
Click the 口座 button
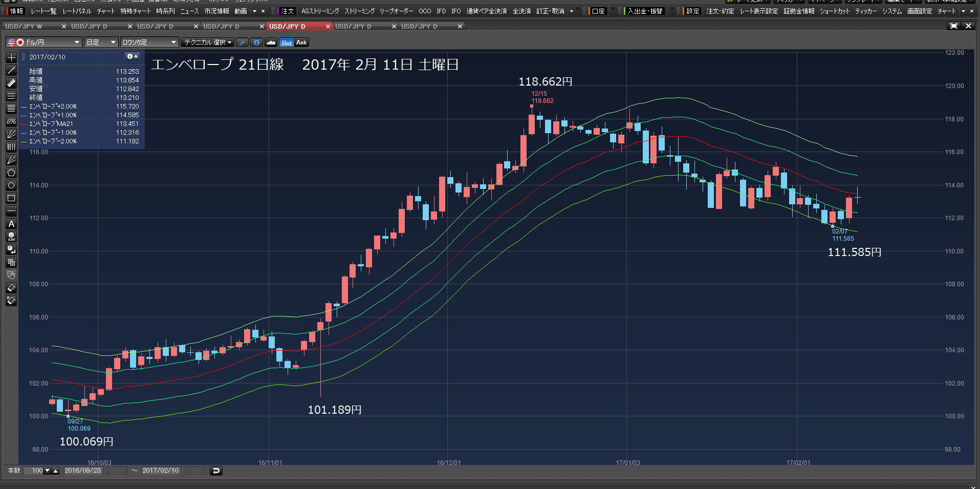(598, 11)
